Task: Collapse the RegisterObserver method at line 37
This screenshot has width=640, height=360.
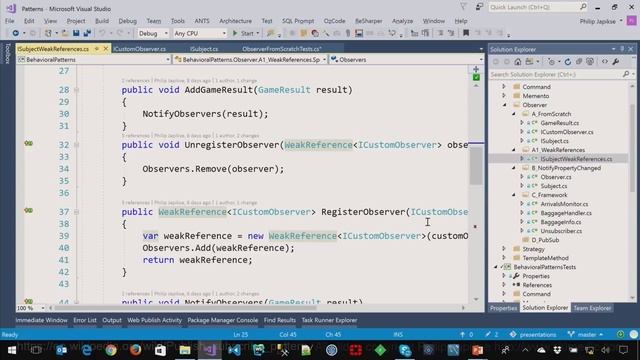Action: click(76, 212)
